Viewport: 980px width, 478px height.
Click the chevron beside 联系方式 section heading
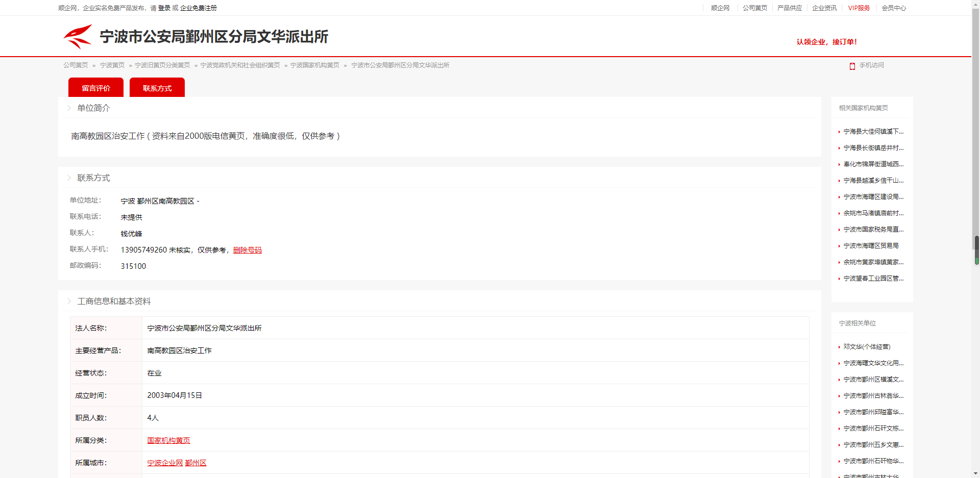(69, 178)
